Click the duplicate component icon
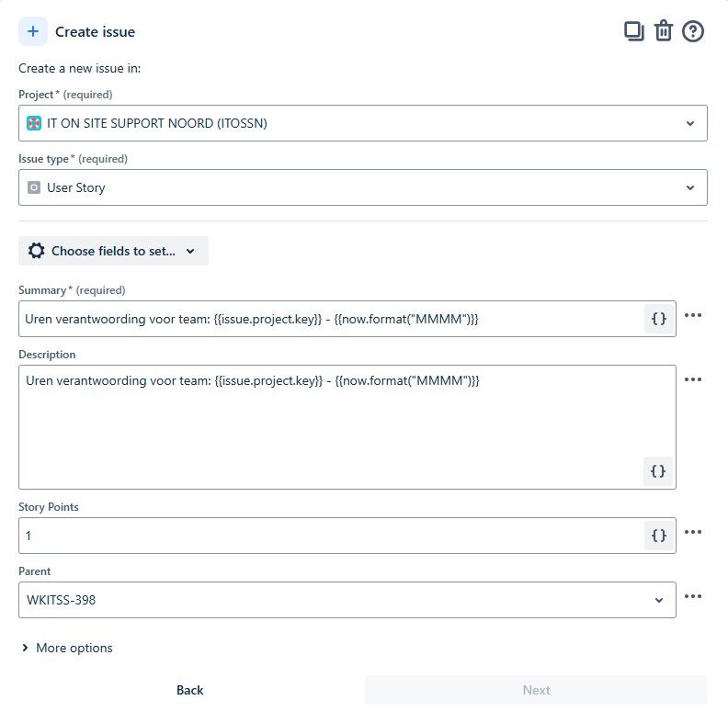Viewport: 728px width, 723px height. point(633,31)
